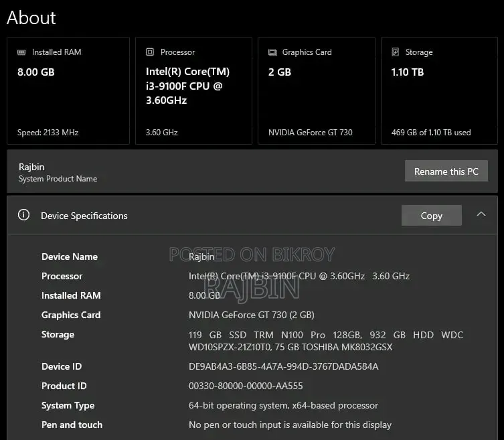
Task: Click the Storage card title
Action: click(x=419, y=52)
